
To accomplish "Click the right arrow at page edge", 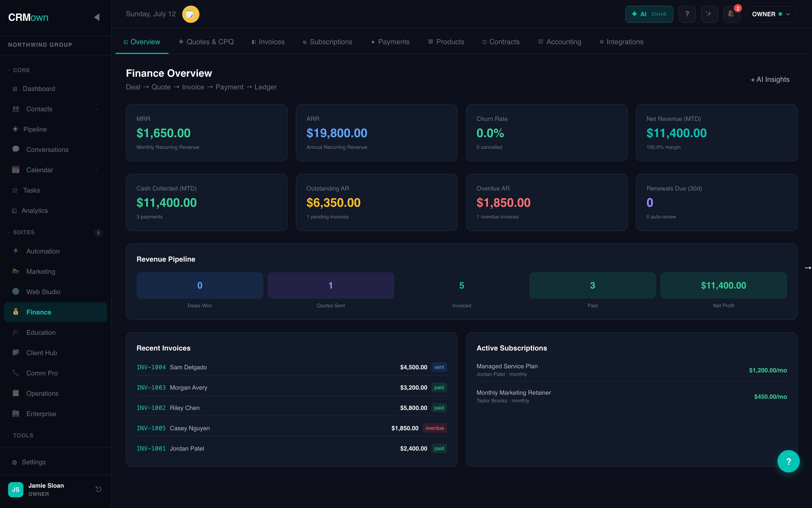I will click(808, 268).
